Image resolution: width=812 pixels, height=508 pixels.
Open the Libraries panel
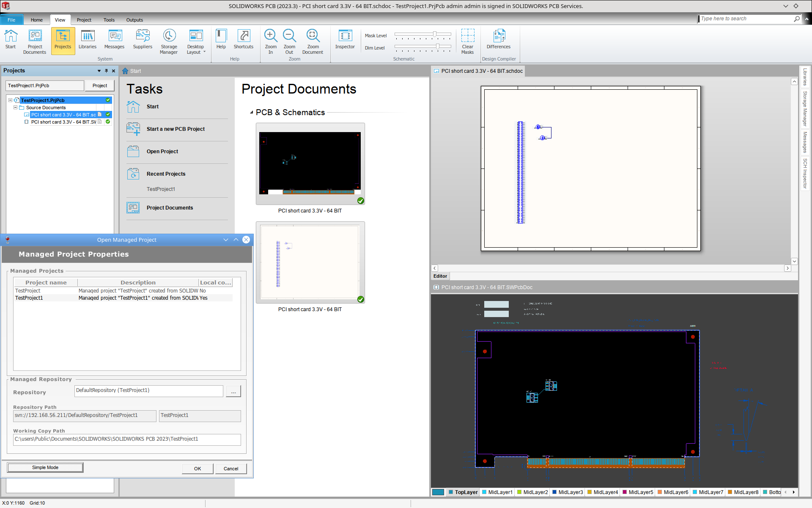pyautogui.click(x=88, y=40)
